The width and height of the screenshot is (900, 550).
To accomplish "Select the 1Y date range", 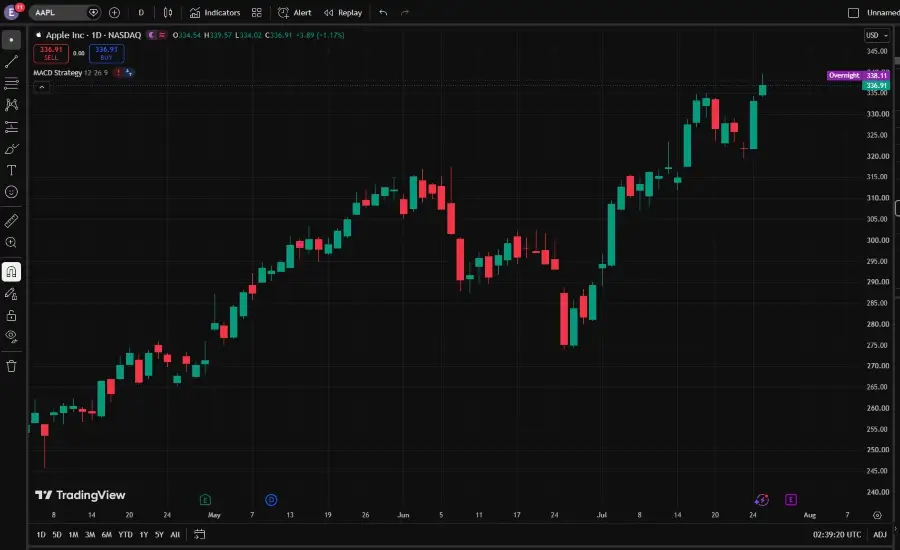I will tap(143, 534).
